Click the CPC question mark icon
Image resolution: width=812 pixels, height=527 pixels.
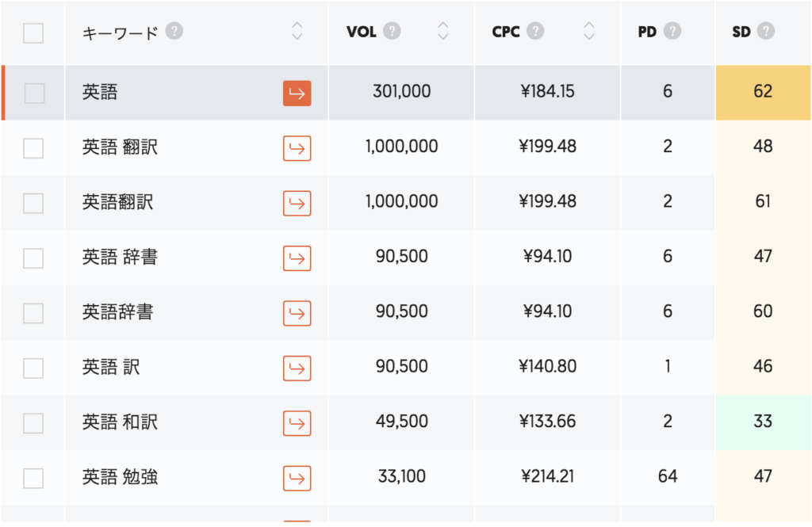coord(536,32)
